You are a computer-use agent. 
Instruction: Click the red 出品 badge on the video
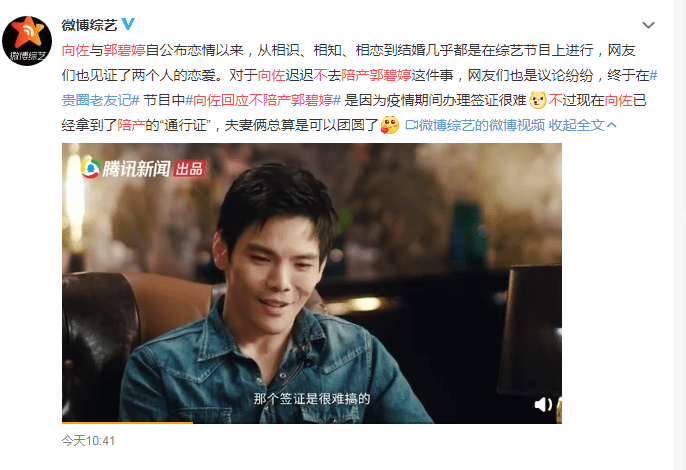pyautogui.click(x=189, y=168)
